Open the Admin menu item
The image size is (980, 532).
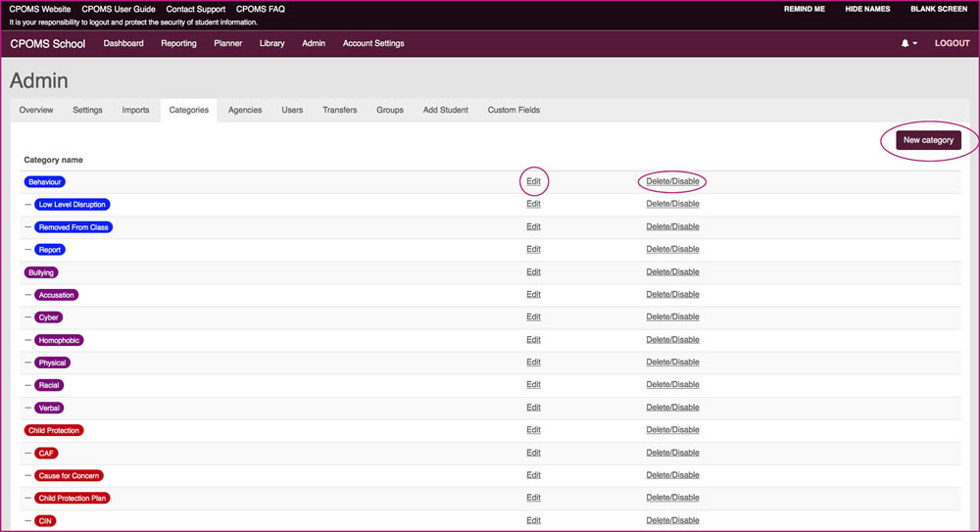tap(314, 43)
